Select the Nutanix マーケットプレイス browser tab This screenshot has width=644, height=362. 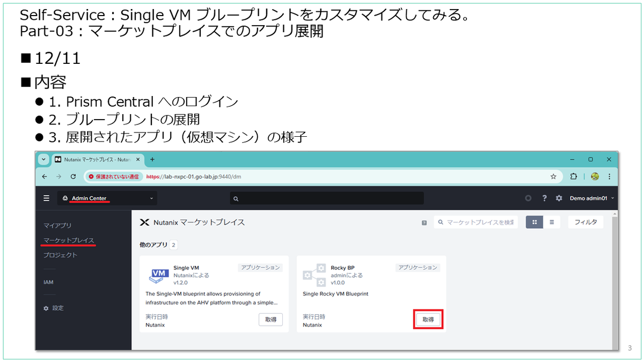point(97,160)
